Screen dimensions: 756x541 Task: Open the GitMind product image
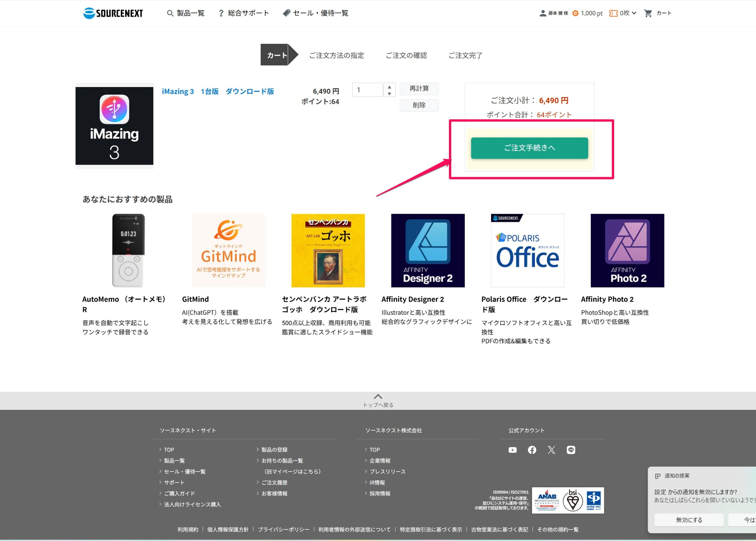[228, 251]
